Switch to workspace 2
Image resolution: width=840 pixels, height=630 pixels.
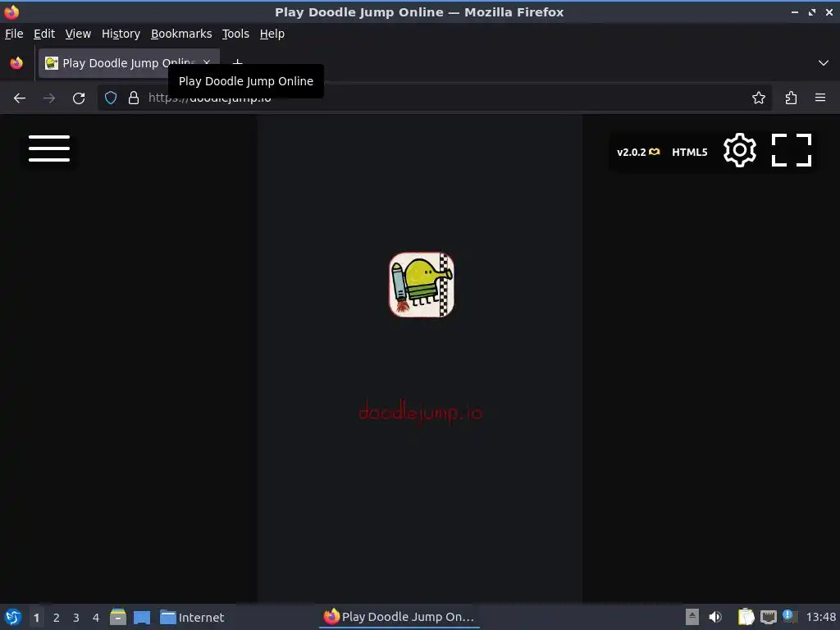coord(57,618)
